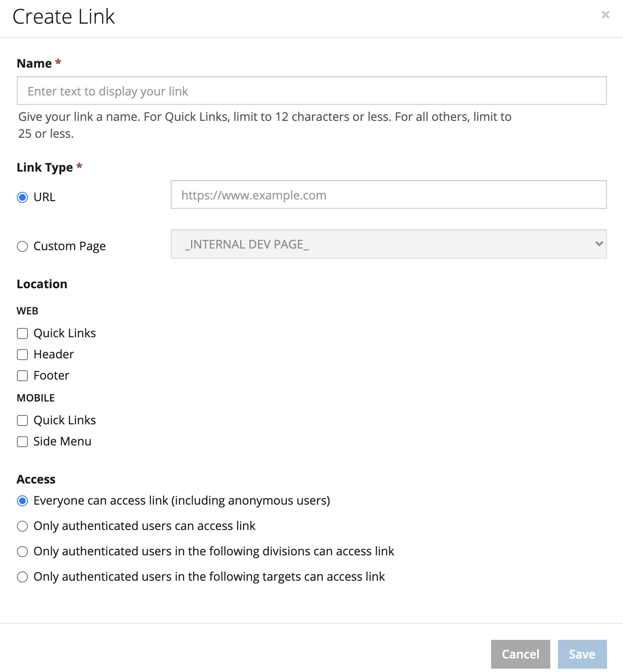
Task: Enable Header location checkbox
Action: (22, 355)
